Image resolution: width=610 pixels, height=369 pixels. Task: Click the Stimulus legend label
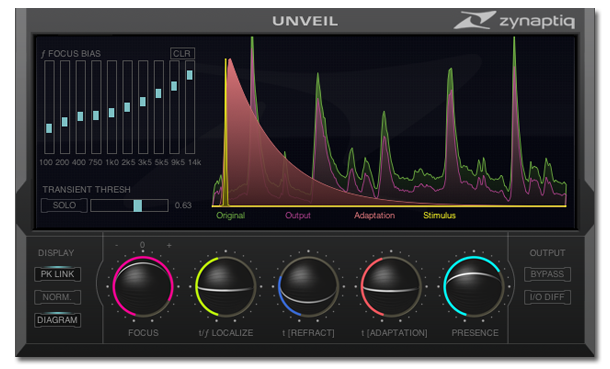tap(439, 215)
